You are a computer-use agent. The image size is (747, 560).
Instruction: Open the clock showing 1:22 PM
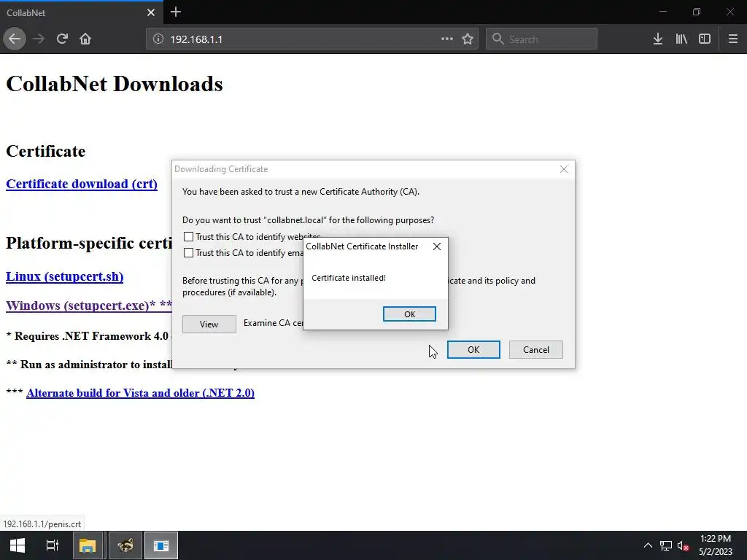point(715,545)
